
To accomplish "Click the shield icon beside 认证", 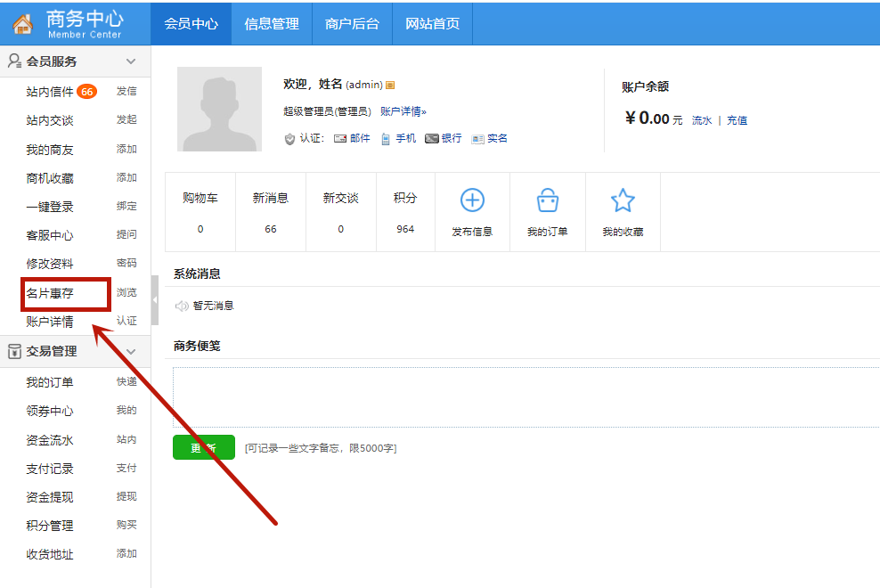I will [x=289, y=139].
